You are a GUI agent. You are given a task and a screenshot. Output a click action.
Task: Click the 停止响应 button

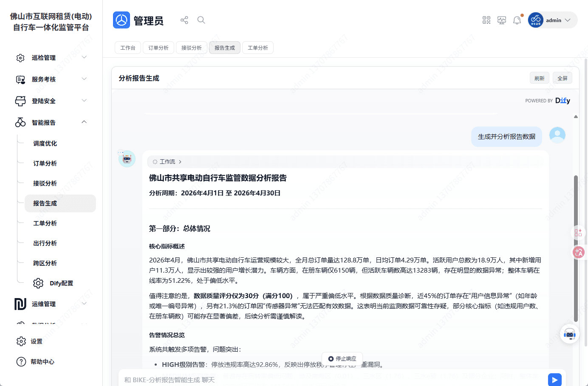pos(342,359)
